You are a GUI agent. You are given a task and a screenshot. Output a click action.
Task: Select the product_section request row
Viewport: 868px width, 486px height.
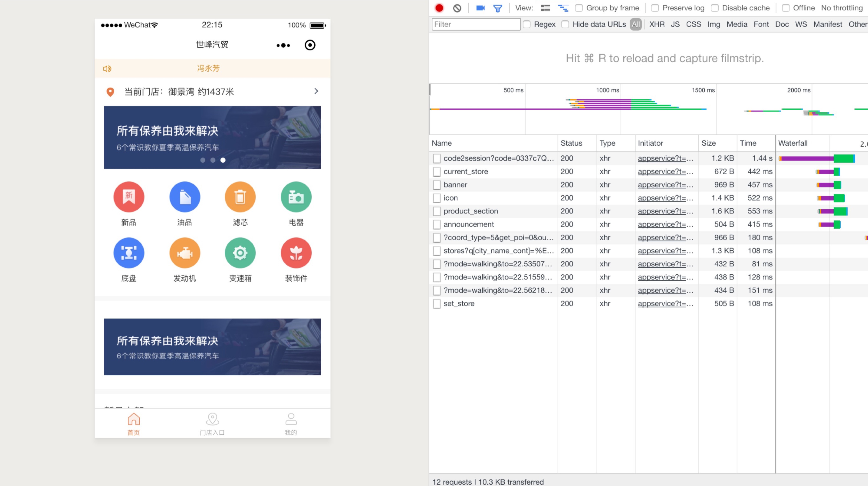(470, 211)
